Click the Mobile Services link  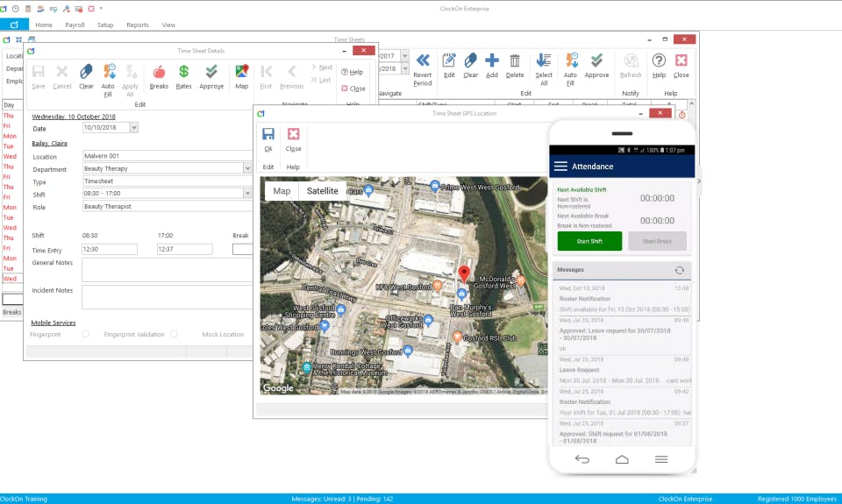53,323
